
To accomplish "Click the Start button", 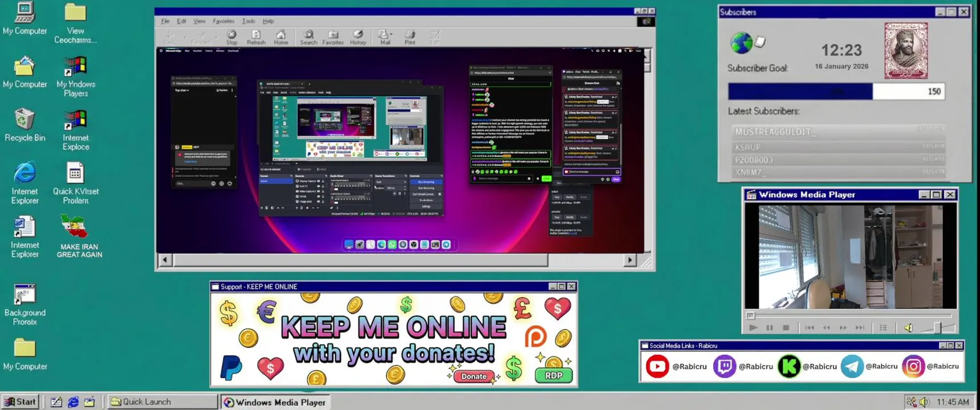I will tap(20, 401).
